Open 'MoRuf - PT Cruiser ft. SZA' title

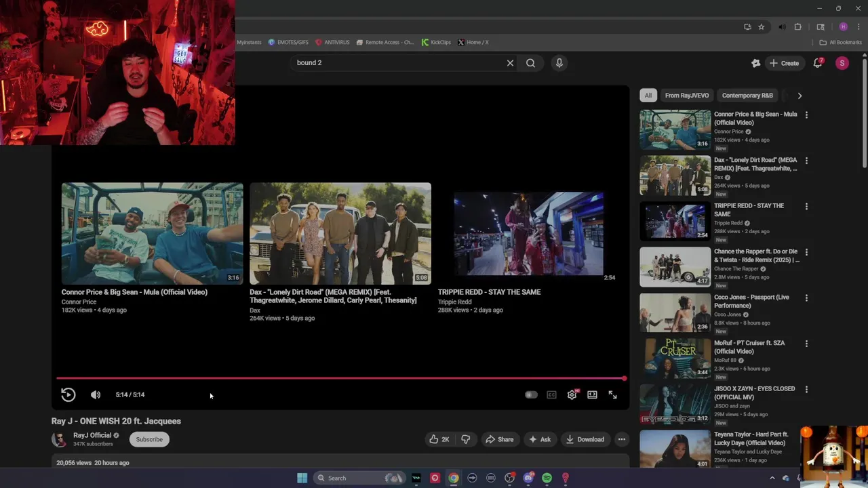(x=749, y=347)
